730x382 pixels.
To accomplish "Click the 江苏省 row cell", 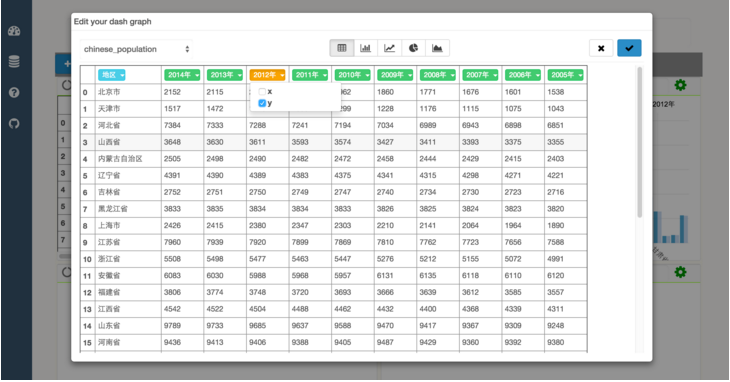I will 128,242.
